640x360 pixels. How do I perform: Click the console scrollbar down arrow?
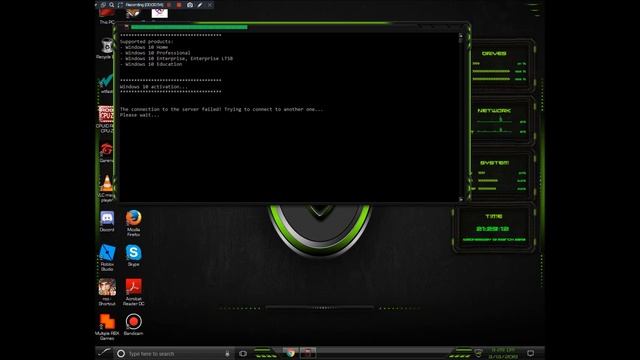pyautogui.click(x=460, y=199)
